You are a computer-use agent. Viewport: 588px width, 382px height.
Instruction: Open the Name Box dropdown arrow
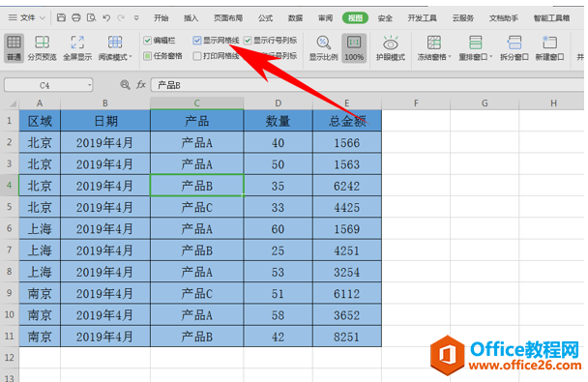coord(89,85)
